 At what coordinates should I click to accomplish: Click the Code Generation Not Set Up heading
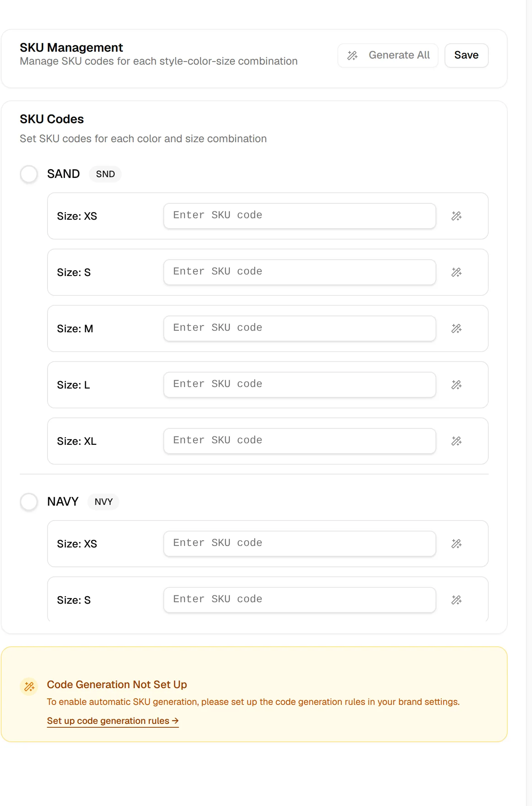pyautogui.click(x=117, y=685)
